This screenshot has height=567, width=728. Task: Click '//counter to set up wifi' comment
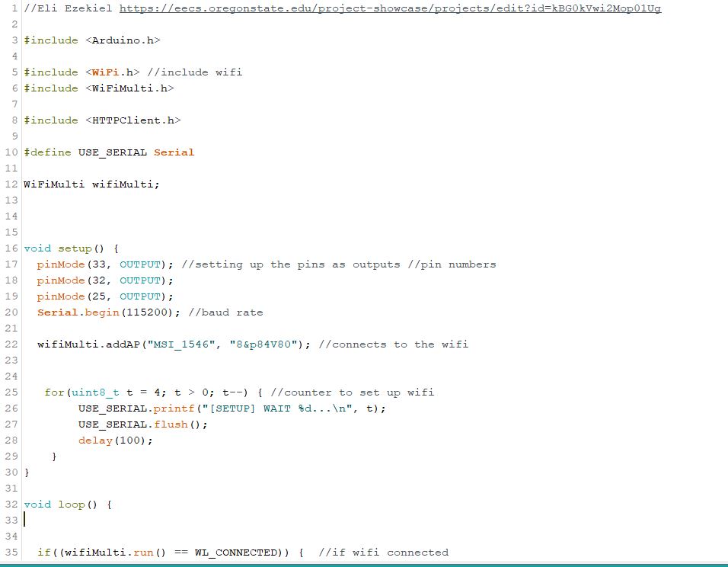tap(353, 392)
